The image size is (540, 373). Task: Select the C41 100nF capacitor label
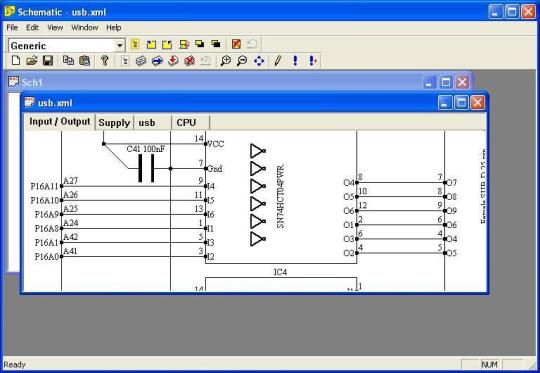[146, 149]
